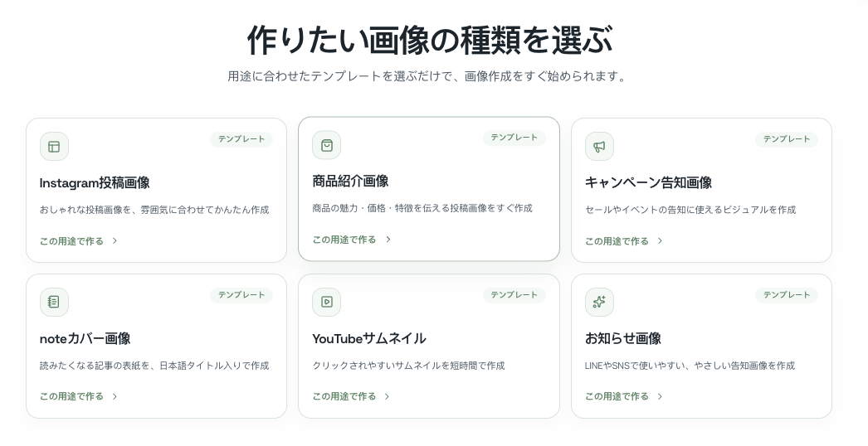The height and width of the screenshot is (446, 868).
Task: Select the noteカバー画像 card title
Action: click(x=85, y=339)
